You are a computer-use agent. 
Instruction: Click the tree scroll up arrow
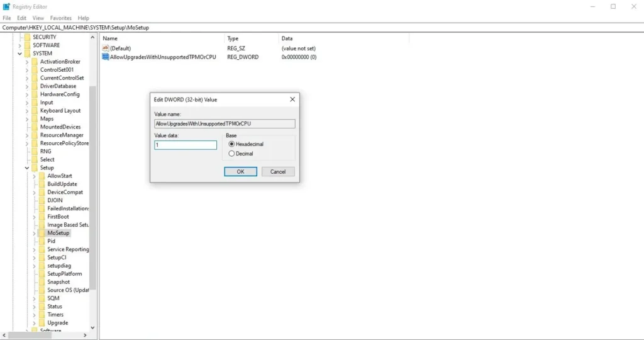(x=92, y=37)
